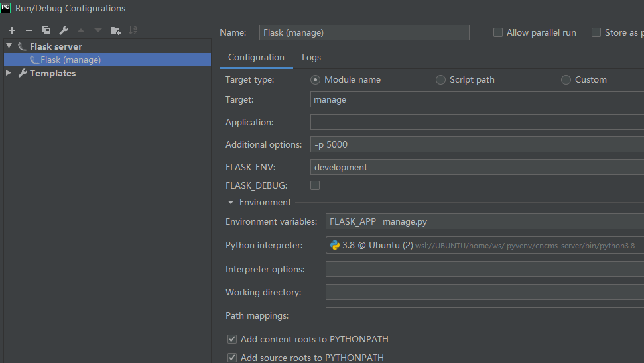Select the Script path target type
The width and height of the screenshot is (644, 363).
tap(440, 80)
